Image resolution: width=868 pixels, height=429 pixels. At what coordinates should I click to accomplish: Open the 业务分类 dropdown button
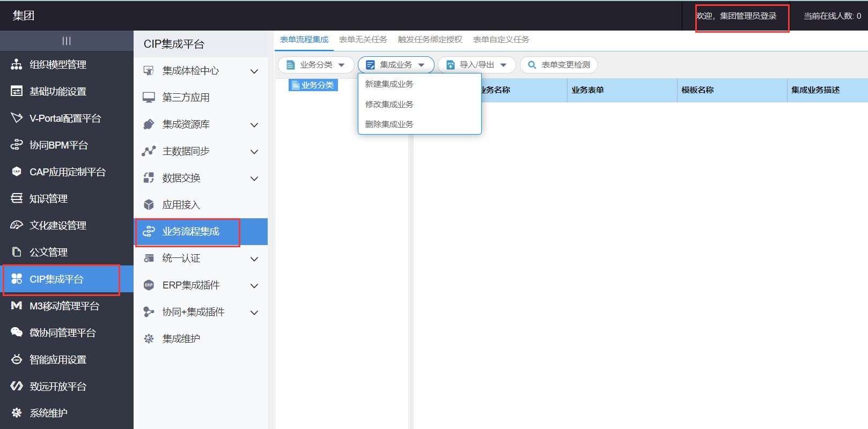point(316,65)
